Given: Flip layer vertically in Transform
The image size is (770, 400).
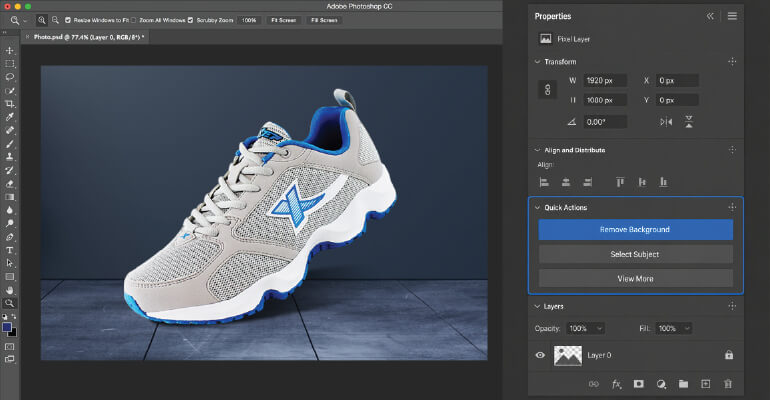Looking at the screenshot, I should 689,122.
